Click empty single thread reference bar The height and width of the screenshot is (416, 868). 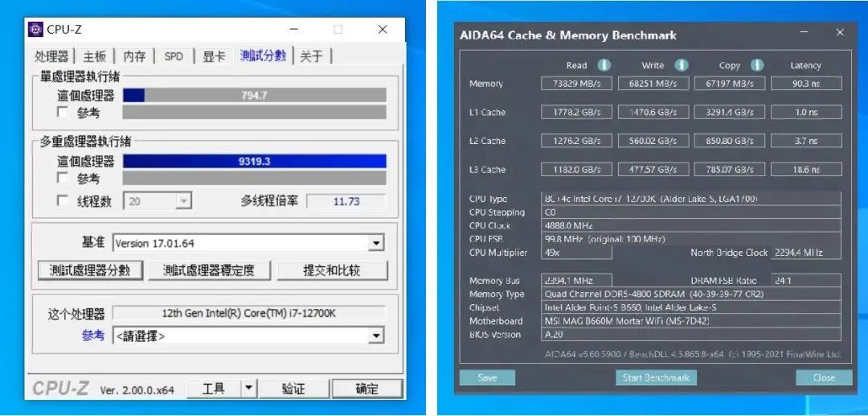[x=254, y=113]
